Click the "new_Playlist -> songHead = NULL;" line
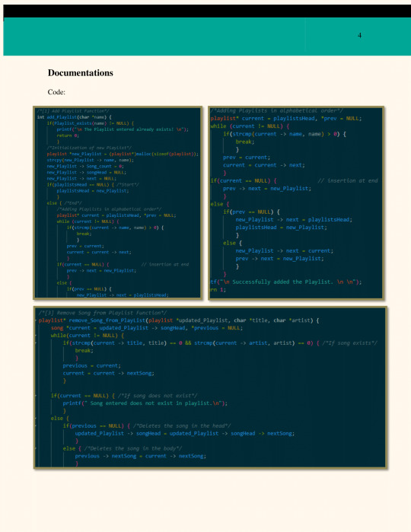Viewport: 411px width, 532px height. 87,172
